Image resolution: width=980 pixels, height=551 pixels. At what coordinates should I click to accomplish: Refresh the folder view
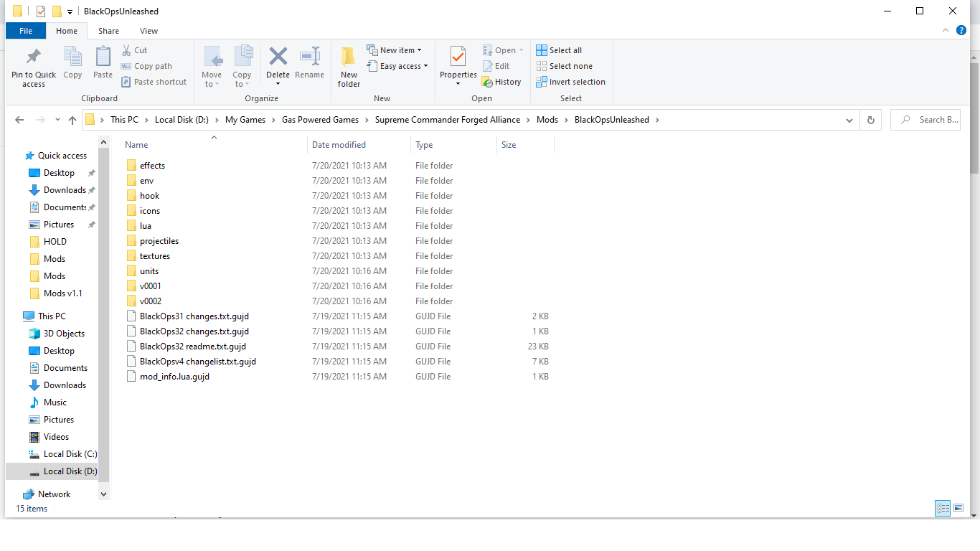871,120
